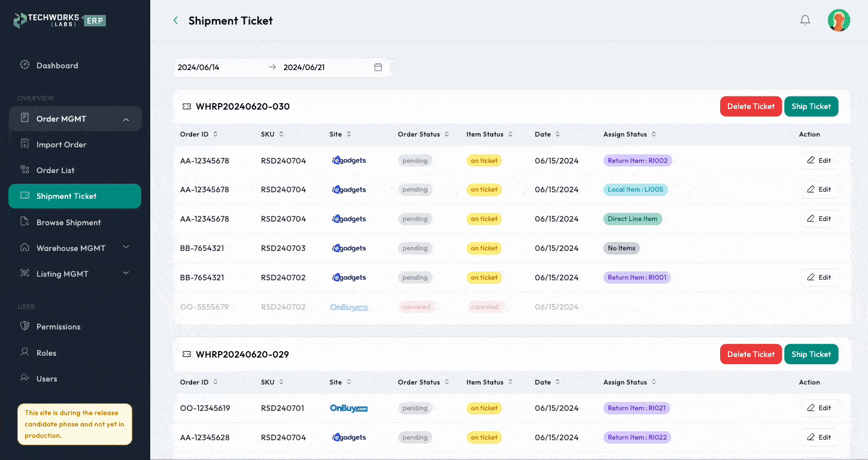Edit the Return Item RI002 row

pyautogui.click(x=819, y=161)
